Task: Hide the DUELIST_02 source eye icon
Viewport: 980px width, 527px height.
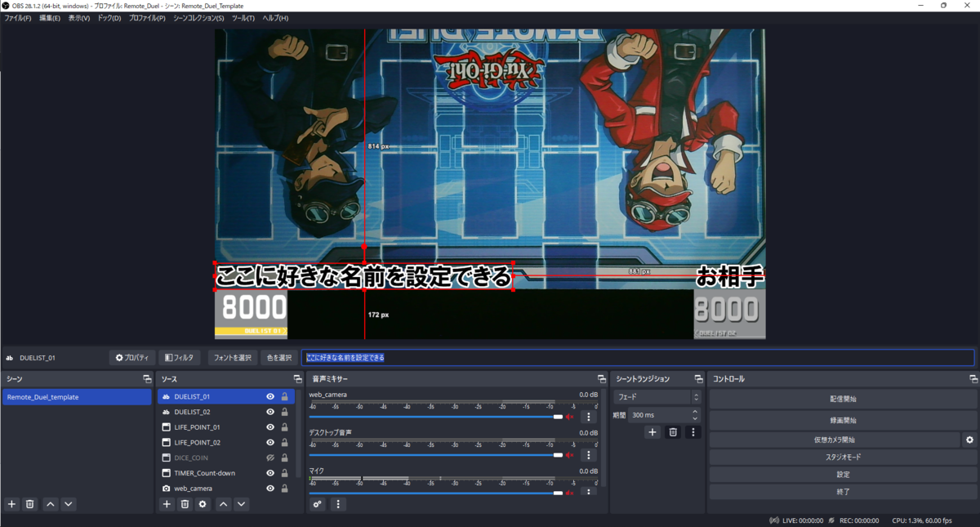Action: coord(270,412)
